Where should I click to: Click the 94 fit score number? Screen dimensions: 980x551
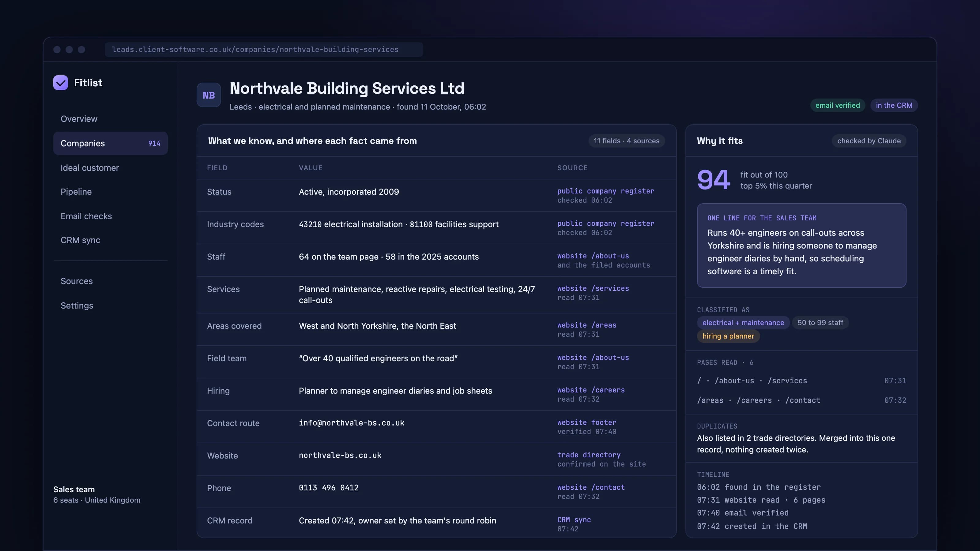(x=713, y=180)
